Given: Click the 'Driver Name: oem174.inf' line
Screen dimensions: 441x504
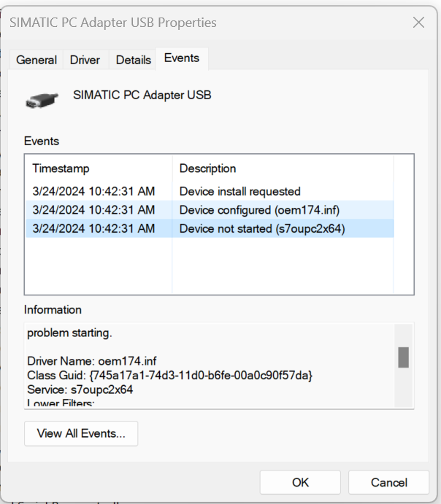Looking at the screenshot, I should tap(92, 361).
